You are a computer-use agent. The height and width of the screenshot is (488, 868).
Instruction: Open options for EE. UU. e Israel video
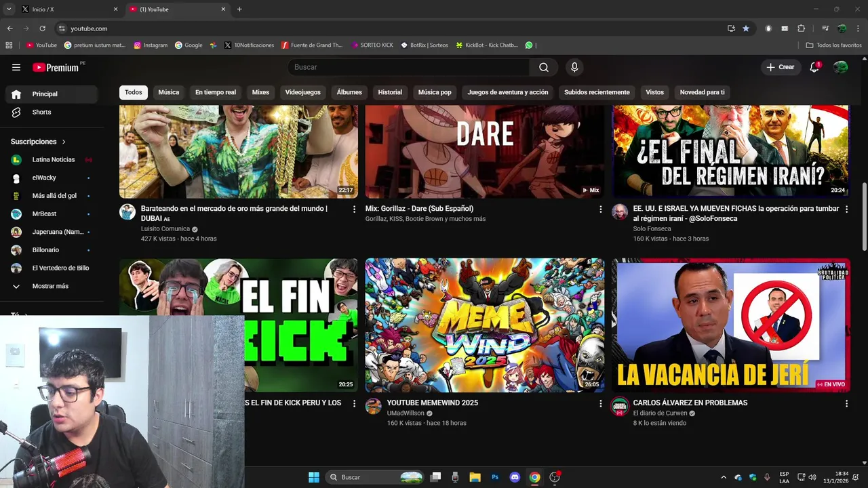tap(846, 209)
